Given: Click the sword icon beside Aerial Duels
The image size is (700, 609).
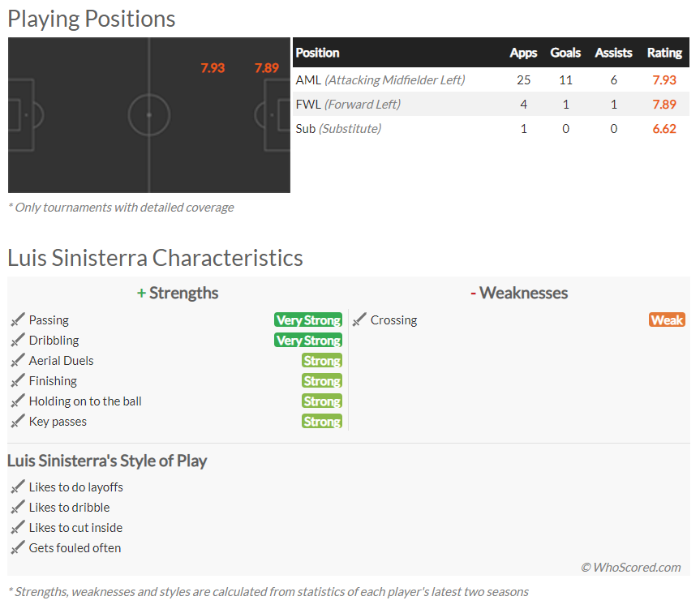Looking at the screenshot, I should coord(18,360).
